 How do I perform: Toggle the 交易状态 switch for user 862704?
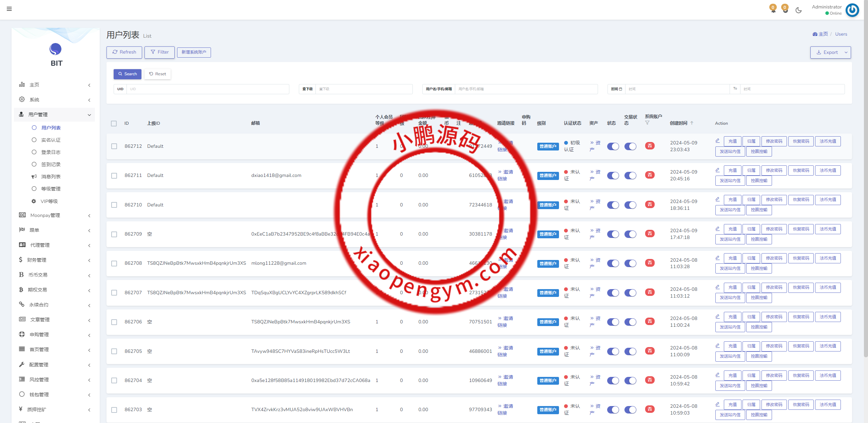point(630,380)
